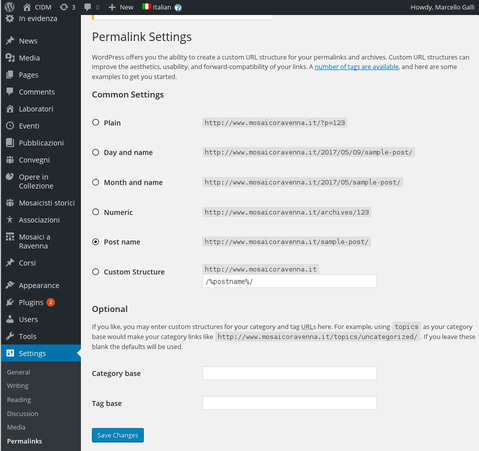This screenshot has width=479, height=451.
Task: Click the In evidenza gear icon
Action: [10, 18]
